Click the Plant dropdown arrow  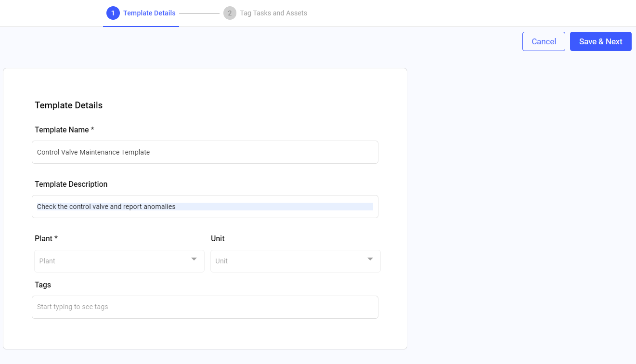[x=194, y=259]
